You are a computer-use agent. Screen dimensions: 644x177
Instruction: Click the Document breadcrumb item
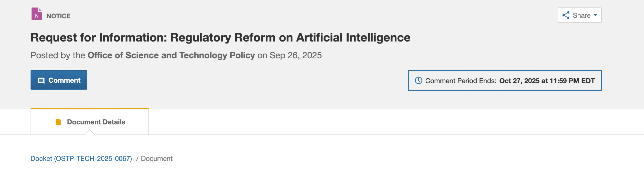pos(157,159)
